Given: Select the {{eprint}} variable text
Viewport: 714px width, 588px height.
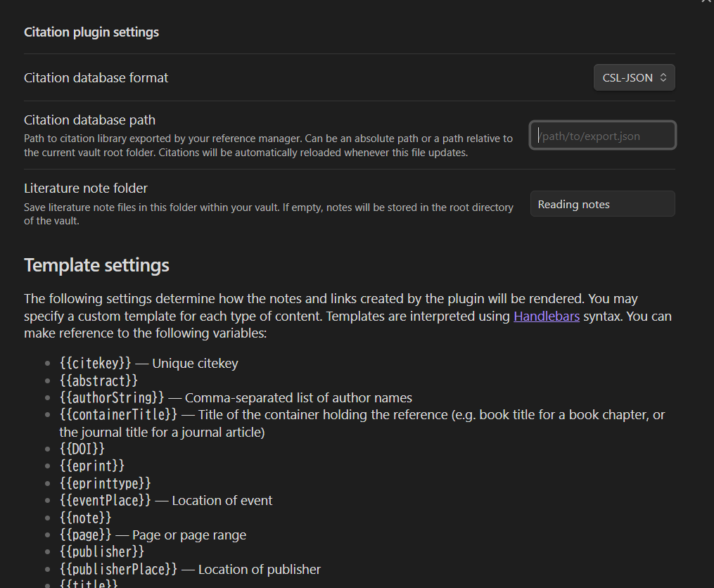Looking at the screenshot, I should (x=92, y=466).
